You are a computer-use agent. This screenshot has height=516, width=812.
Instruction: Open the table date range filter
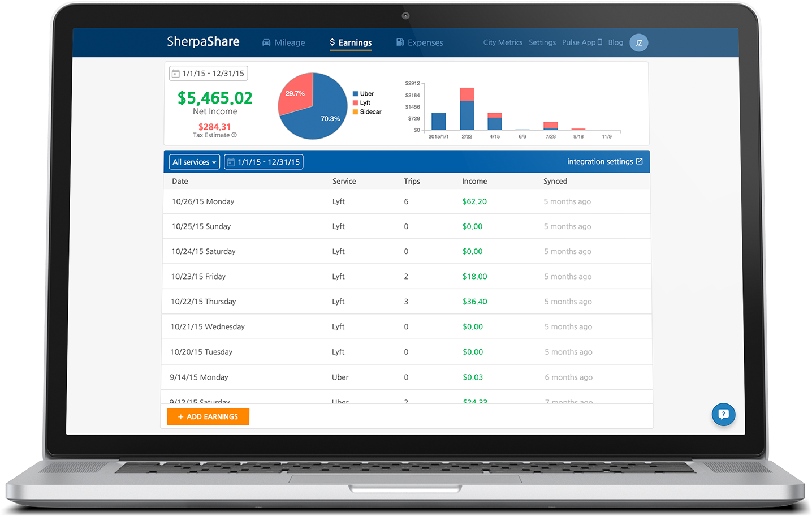(x=264, y=162)
